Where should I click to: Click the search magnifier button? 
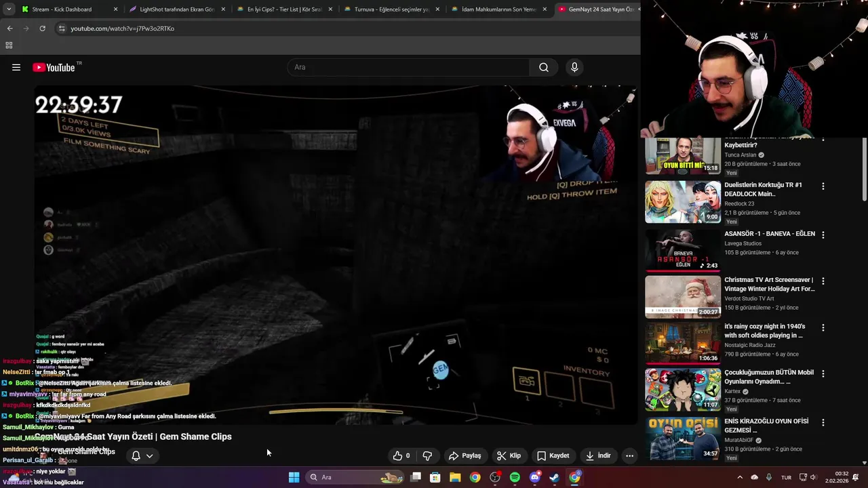[544, 67]
